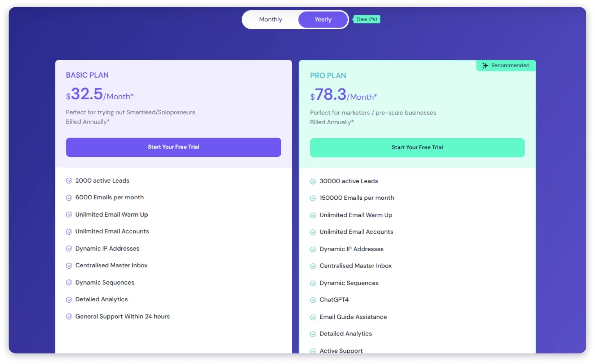The width and height of the screenshot is (595, 364).
Task: Click the Detailed Analytics feature text
Action: (x=101, y=299)
